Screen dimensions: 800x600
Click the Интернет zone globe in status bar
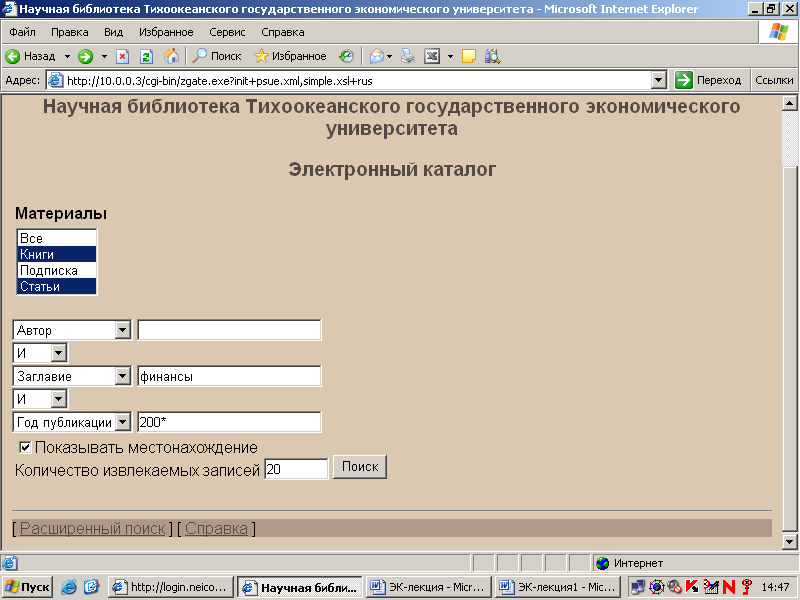pyautogui.click(x=603, y=563)
